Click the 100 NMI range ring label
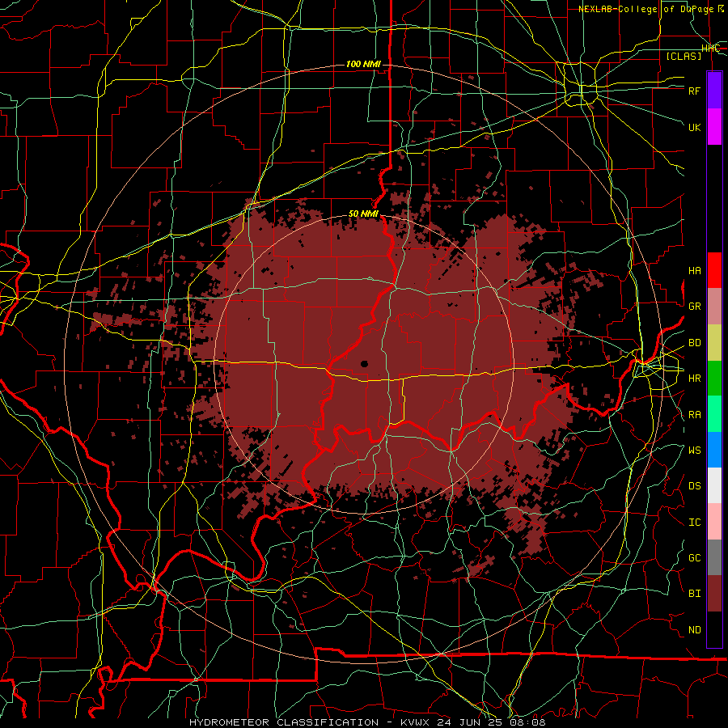This screenshot has width=728, height=728. 363,64
